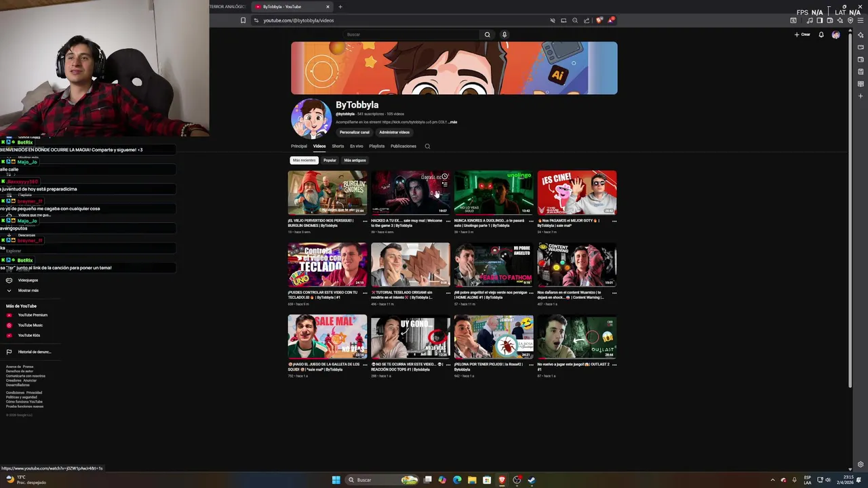
Task: Open the Windows Start button
Action: click(x=336, y=480)
